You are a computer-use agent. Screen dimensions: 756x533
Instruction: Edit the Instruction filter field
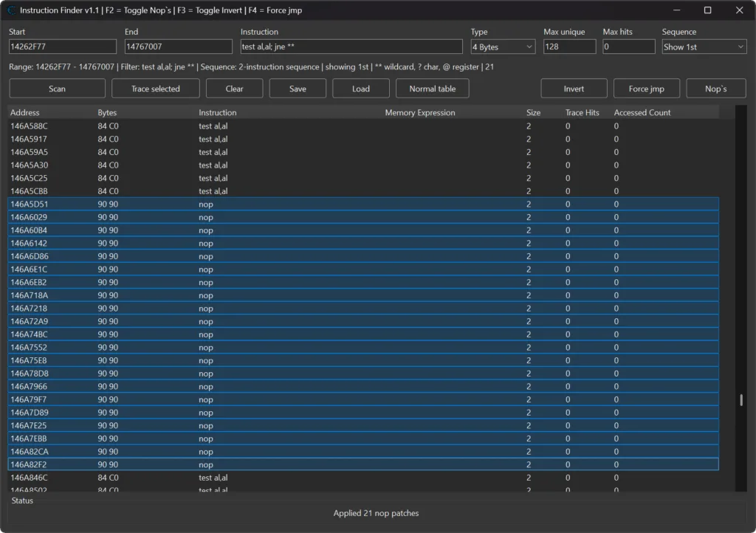351,47
